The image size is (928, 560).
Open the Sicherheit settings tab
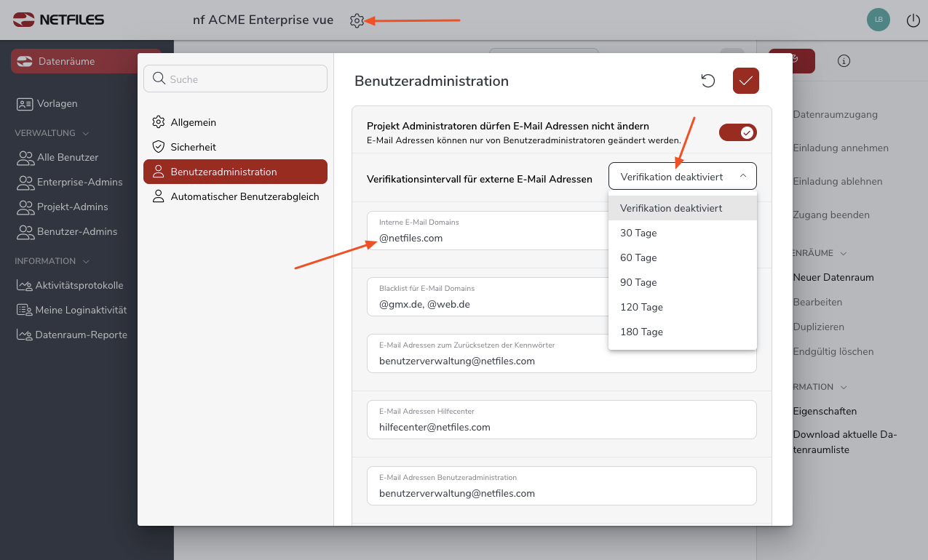(x=193, y=147)
